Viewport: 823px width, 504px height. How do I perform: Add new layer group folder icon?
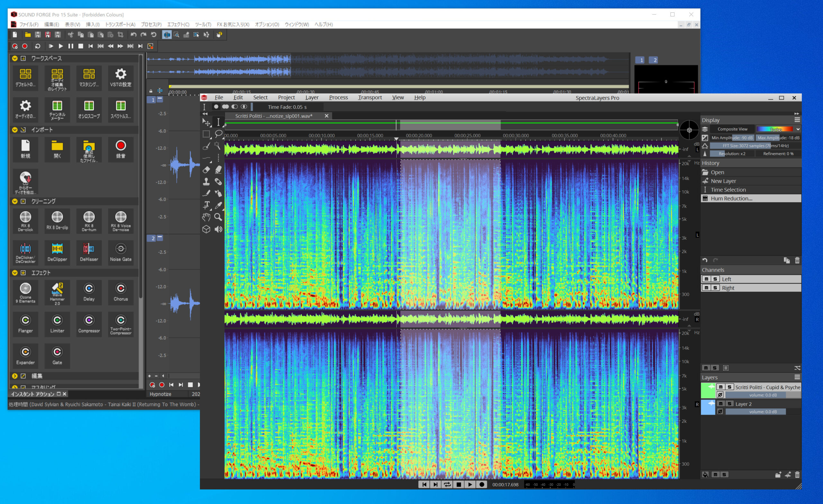tap(778, 475)
